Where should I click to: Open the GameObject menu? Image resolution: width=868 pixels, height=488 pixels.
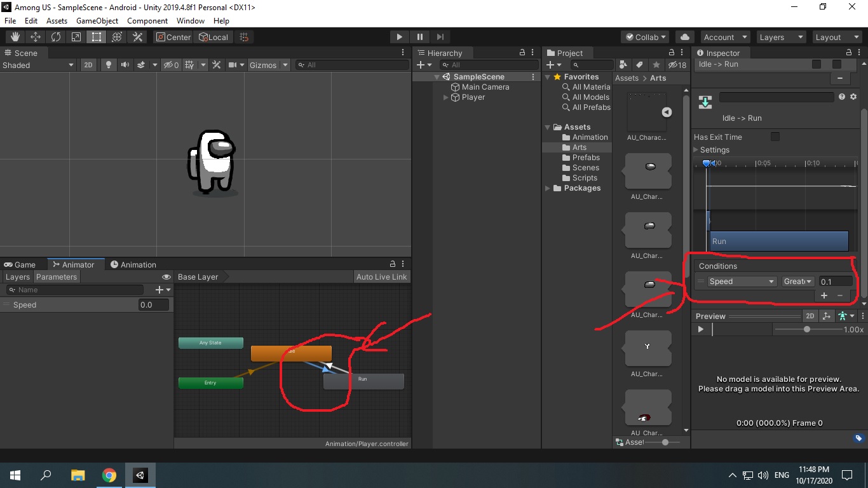click(x=97, y=20)
